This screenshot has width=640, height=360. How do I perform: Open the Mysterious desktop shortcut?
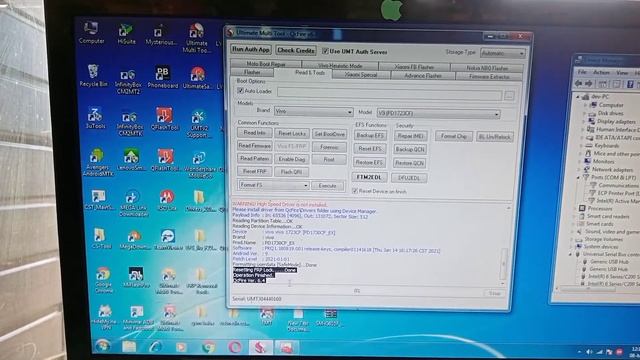coord(161,35)
